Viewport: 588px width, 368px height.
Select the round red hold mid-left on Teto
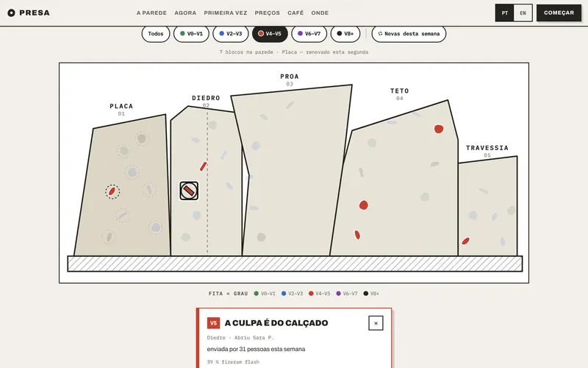tap(363, 205)
